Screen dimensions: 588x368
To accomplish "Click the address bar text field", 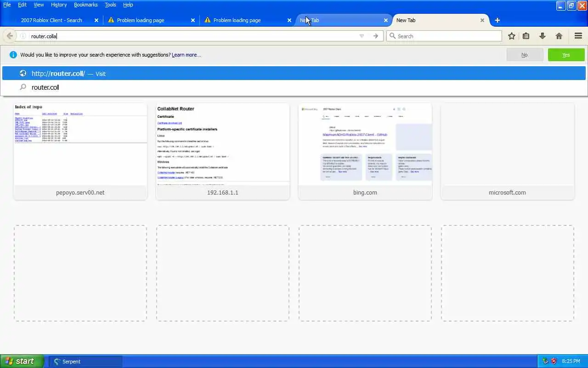I will coord(193,36).
